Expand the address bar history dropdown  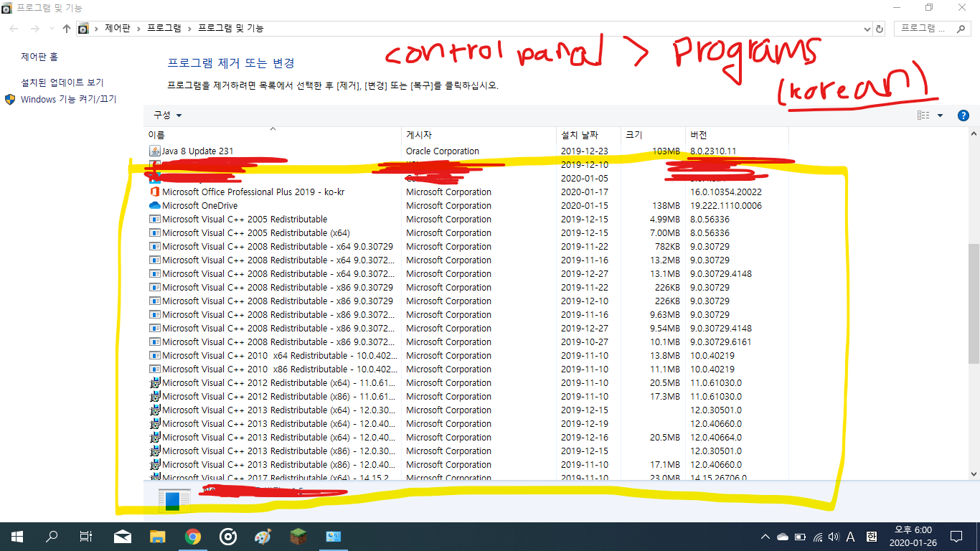point(867,29)
